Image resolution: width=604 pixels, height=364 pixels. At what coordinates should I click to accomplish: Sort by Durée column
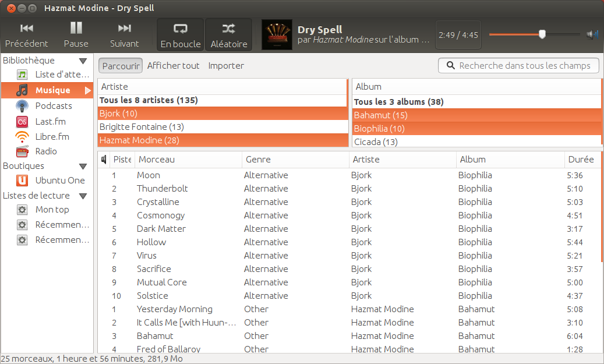click(x=582, y=160)
